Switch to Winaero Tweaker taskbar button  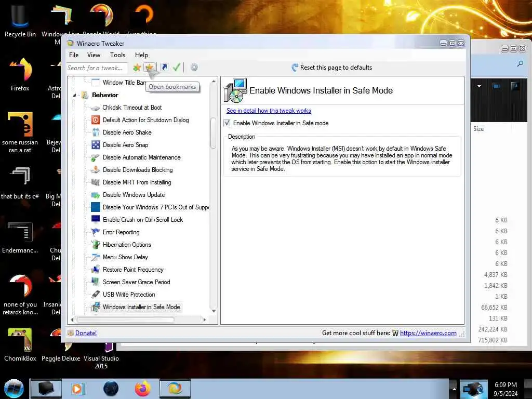pyautogui.click(x=175, y=389)
